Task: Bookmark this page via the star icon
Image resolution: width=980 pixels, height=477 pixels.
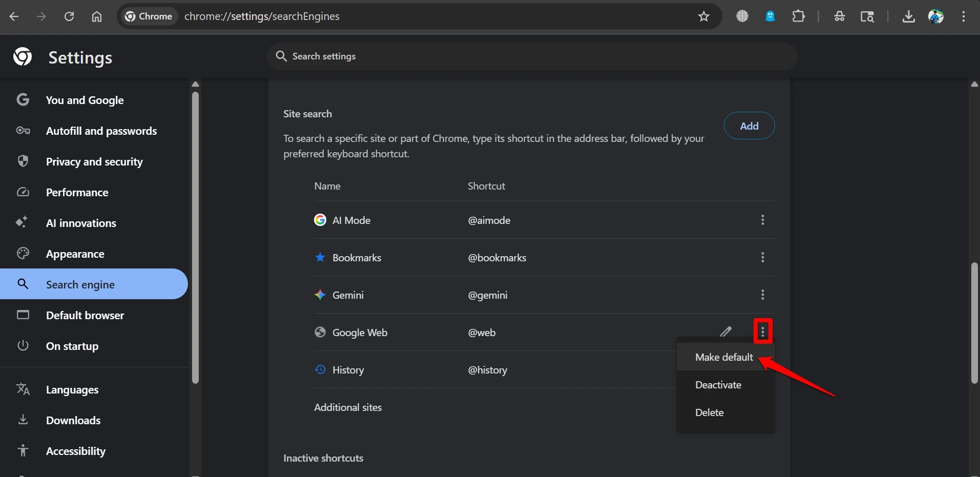Action: coord(704,16)
